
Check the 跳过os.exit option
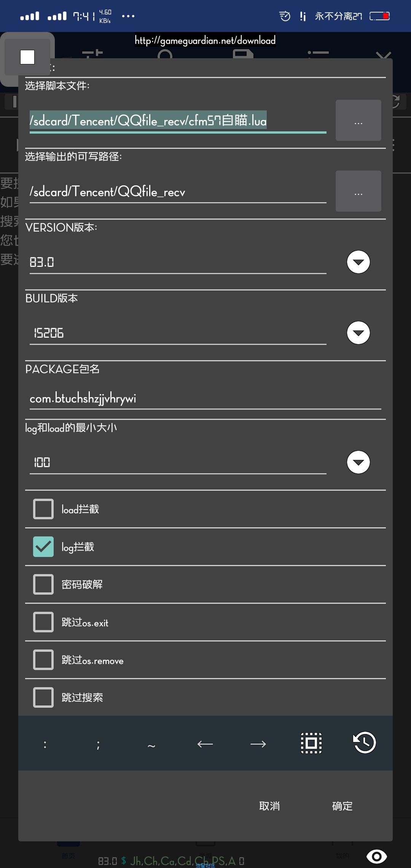tap(43, 622)
